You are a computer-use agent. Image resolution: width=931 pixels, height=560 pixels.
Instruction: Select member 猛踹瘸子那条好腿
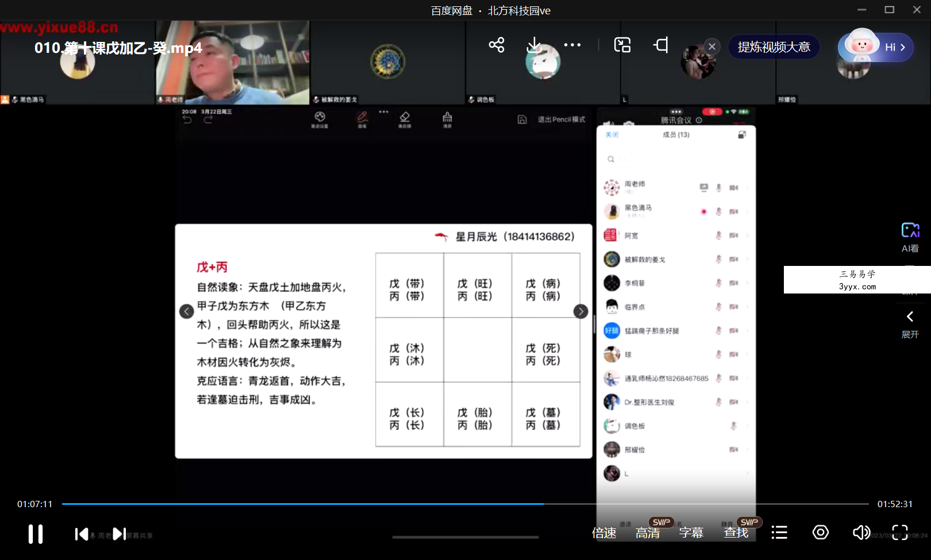click(676, 330)
